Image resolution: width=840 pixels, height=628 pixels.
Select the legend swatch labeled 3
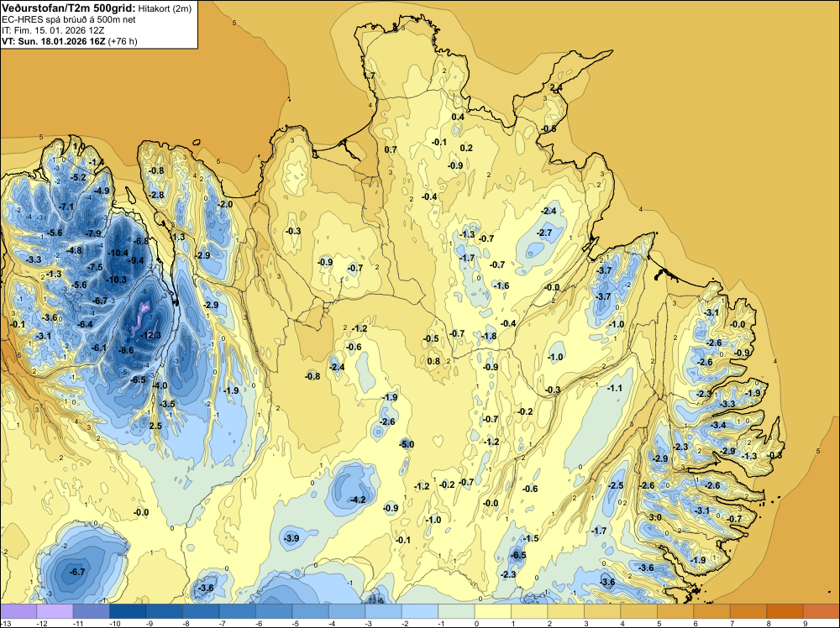tap(602, 611)
